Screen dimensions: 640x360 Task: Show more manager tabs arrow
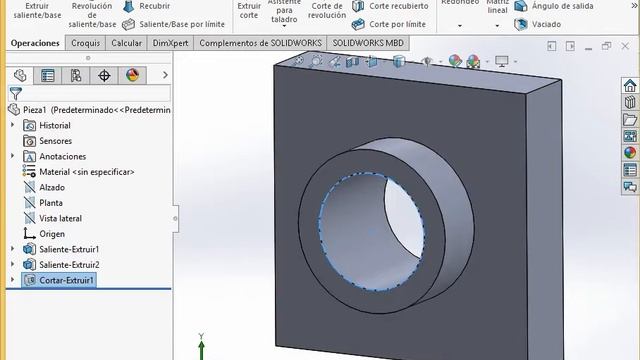click(165, 75)
